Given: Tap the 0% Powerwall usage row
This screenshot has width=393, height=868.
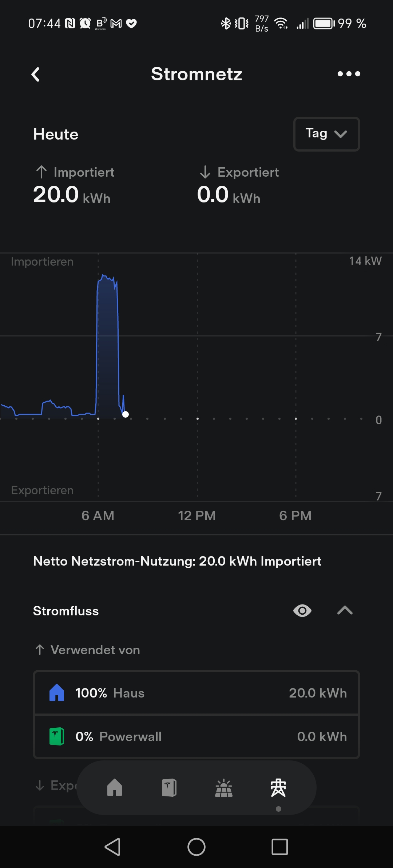Looking at the screenshot, I should click(196, 736).
